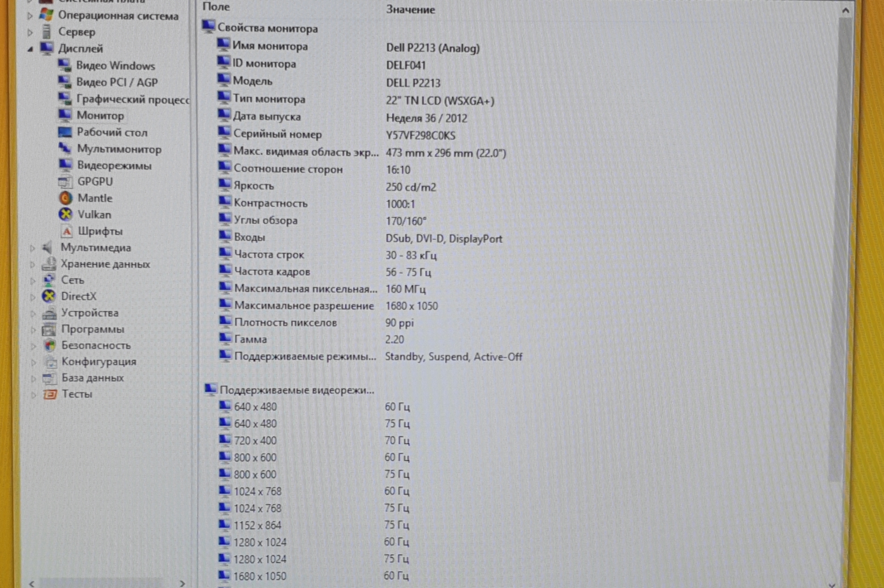Select Серийный номер value Y57VF298C0KS
Image resolution: width=884 pixels, height=588 pixels.
tap(421, 136)
